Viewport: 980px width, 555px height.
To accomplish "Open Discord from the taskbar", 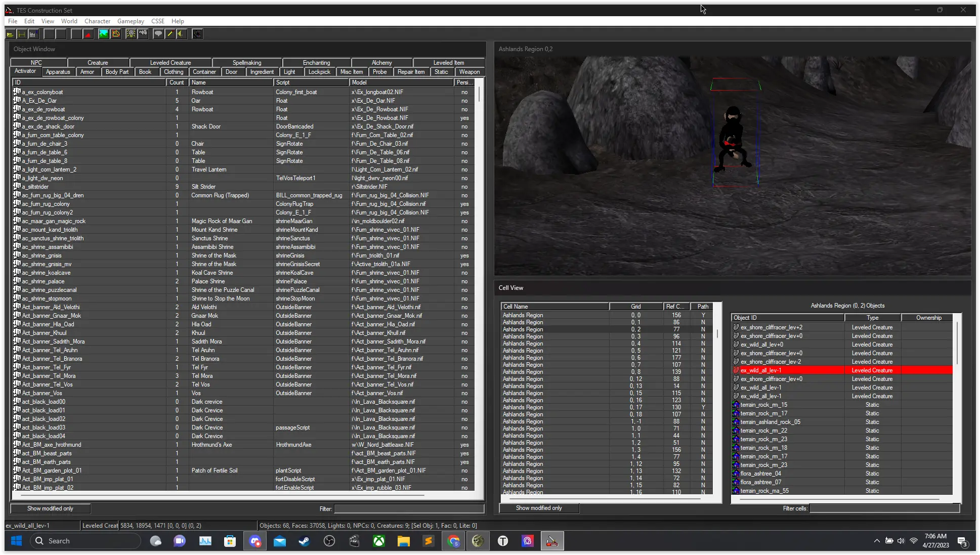I will coord(255,541).
